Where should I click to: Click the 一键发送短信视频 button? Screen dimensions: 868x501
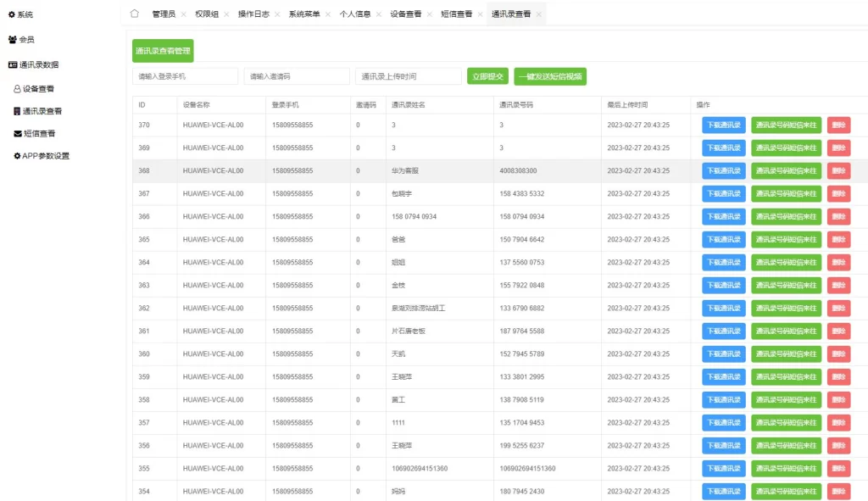click(x=550, y=75)
